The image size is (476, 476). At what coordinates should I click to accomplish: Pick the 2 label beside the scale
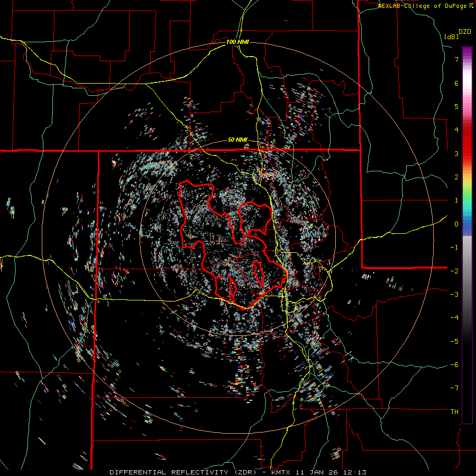456,177
